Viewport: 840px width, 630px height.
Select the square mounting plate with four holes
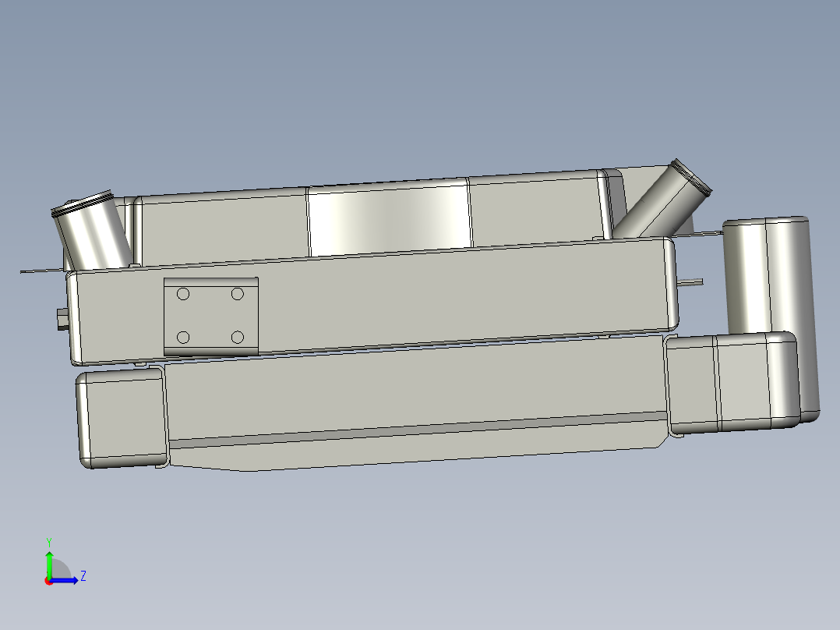point(211,317)
